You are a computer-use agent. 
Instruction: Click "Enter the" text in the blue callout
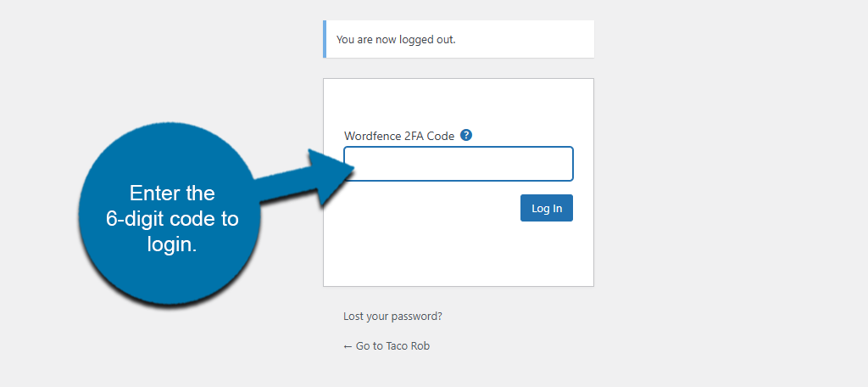click(172, 193)
